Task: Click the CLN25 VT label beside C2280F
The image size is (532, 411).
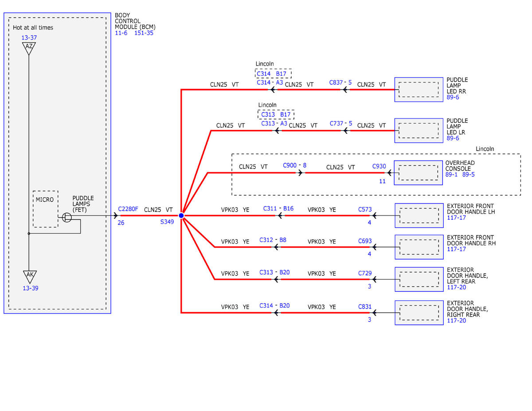Action: click(x=158, y=209)
